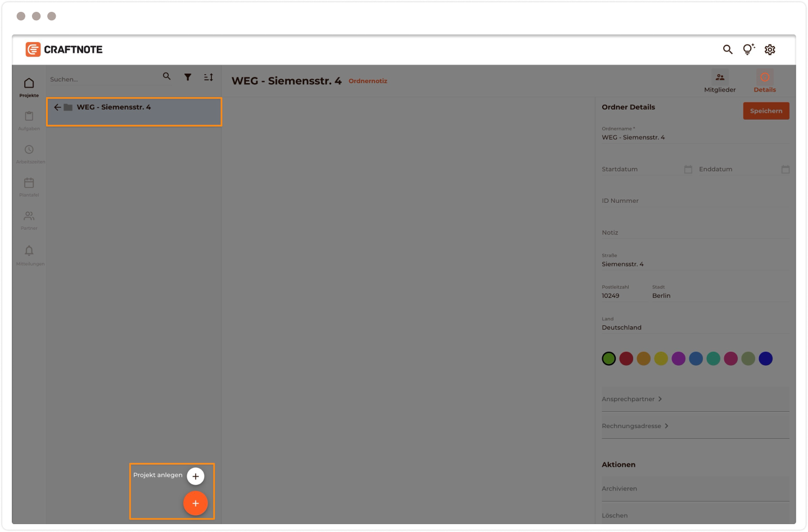Expand the Rechnungsadresse section
The height and width of the screenshot is (532, 808).
pyautogui.click(x=635, y=426)
